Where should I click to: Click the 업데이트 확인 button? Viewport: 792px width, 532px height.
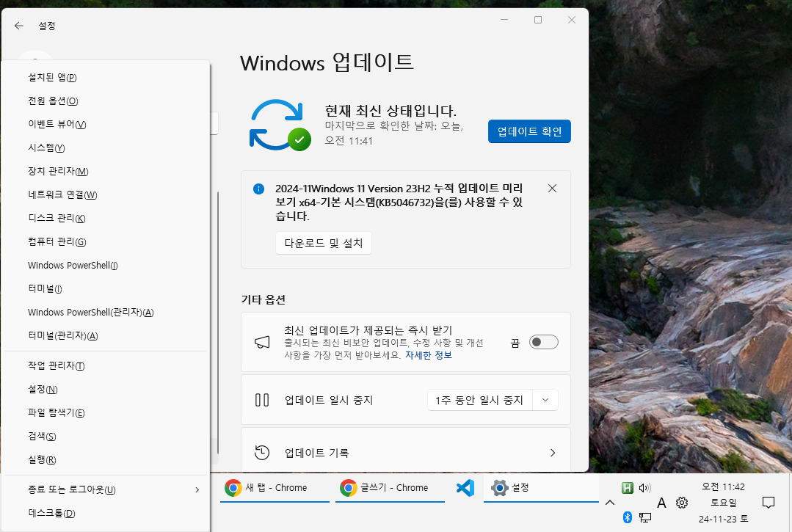click(529, 131)
